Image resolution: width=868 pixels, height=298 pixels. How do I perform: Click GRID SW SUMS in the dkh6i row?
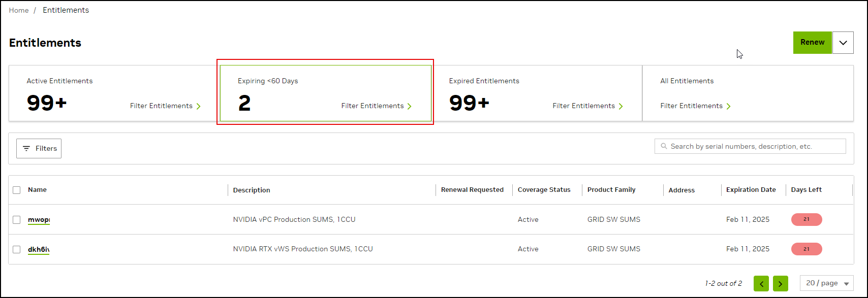613,249
